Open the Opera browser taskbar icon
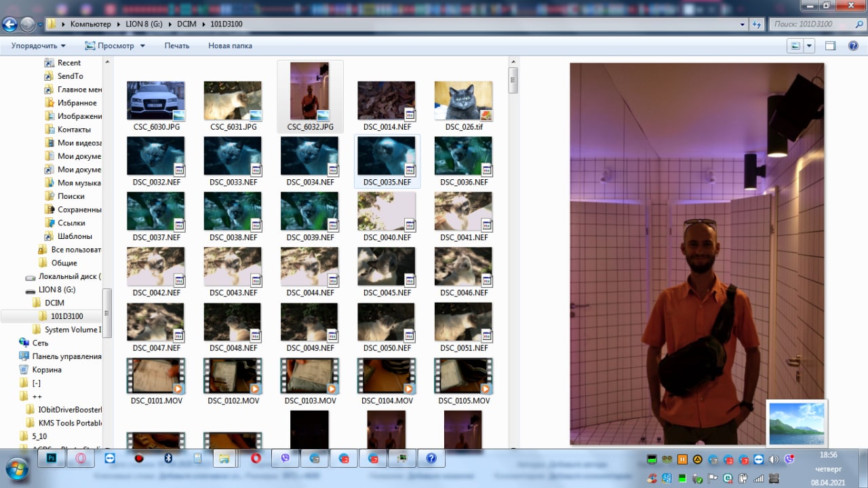Image resolution: width=868 pixels, height=488 pixels. [x=256, y=459]
